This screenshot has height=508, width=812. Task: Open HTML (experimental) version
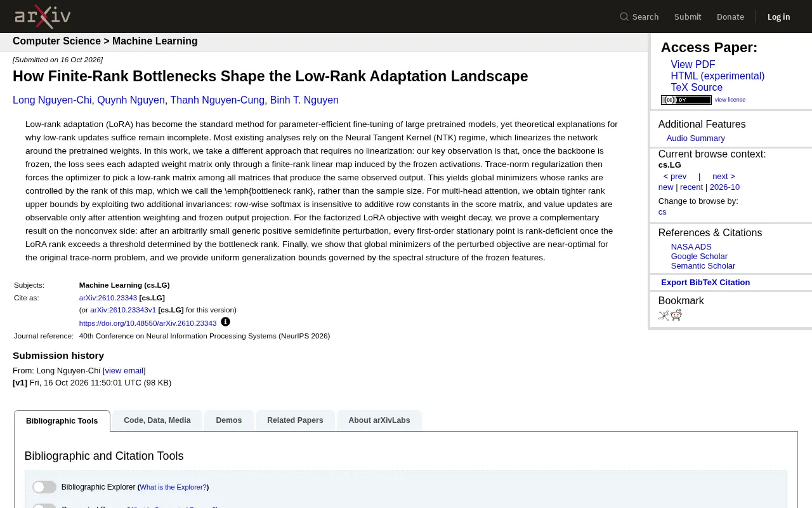(x=717, y=76)
